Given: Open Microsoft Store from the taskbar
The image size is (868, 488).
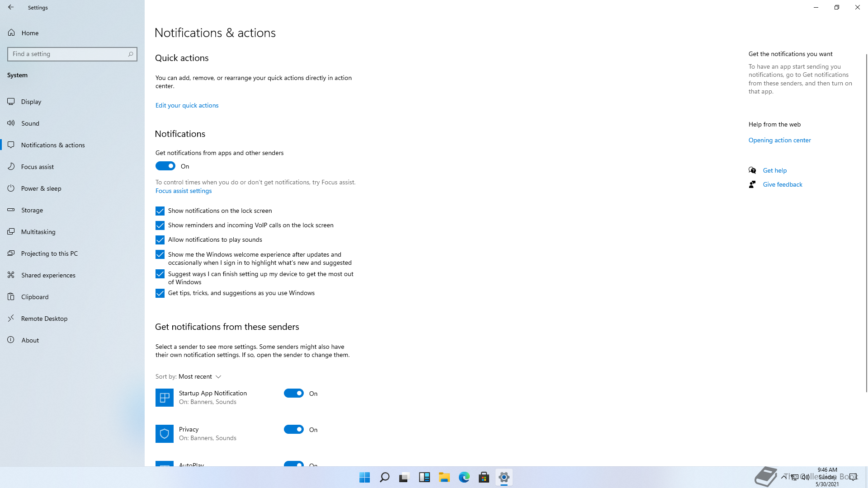Looking at the screenshot, I should [484, 477].
